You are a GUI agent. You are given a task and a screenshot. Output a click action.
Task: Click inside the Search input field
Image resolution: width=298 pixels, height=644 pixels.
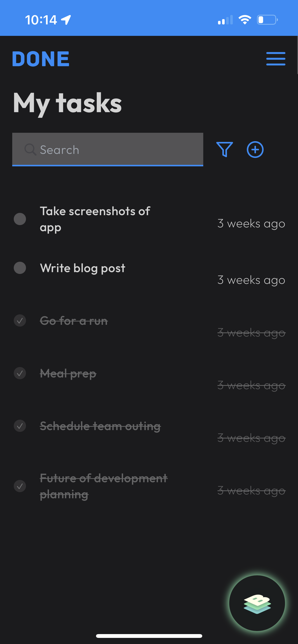pos(107,150)
